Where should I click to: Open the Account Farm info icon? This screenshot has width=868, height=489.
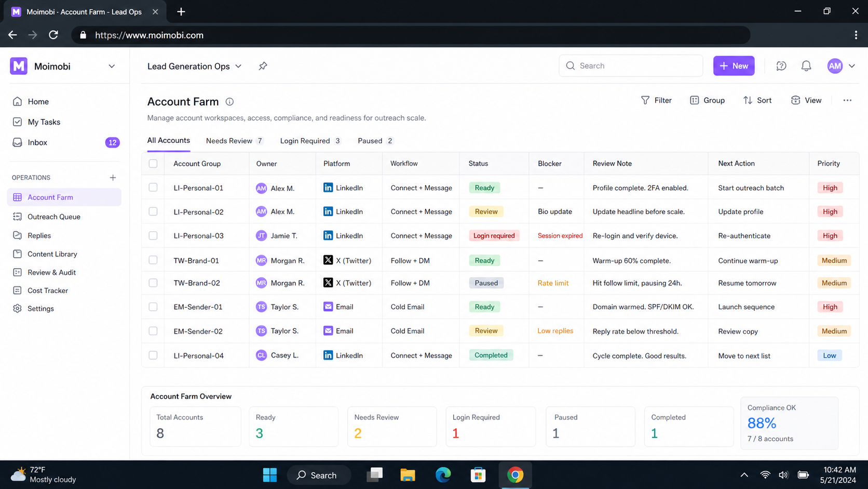(229, 102)
